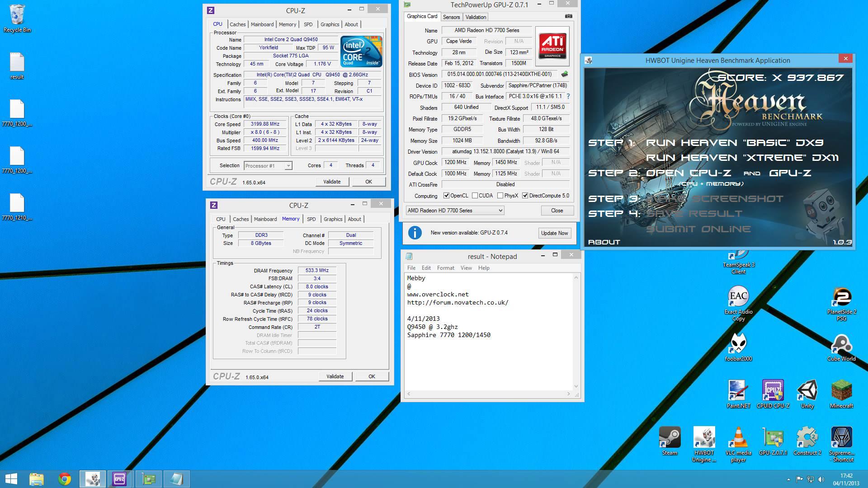
Task: Open Steam desktop shortcut
Action: point(670,441)
